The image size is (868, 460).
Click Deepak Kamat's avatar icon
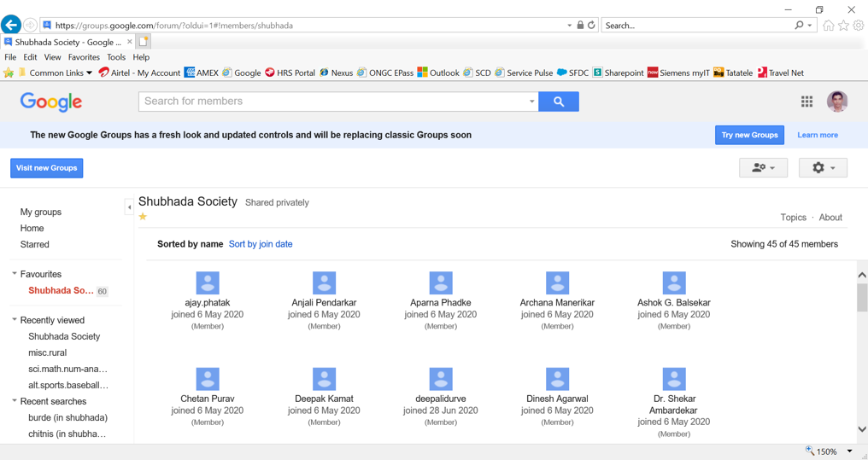324,379
